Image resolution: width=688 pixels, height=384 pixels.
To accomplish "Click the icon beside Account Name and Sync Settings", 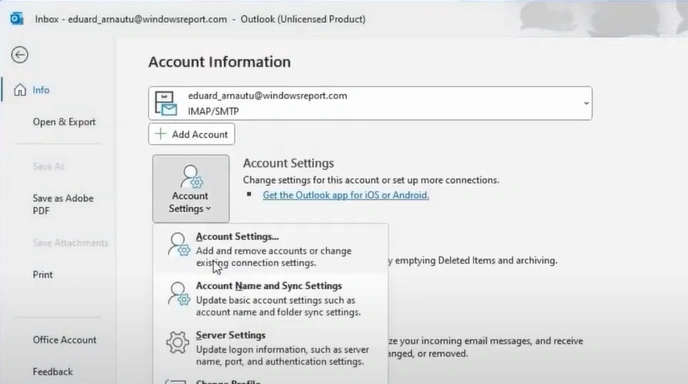I will 179,294.
